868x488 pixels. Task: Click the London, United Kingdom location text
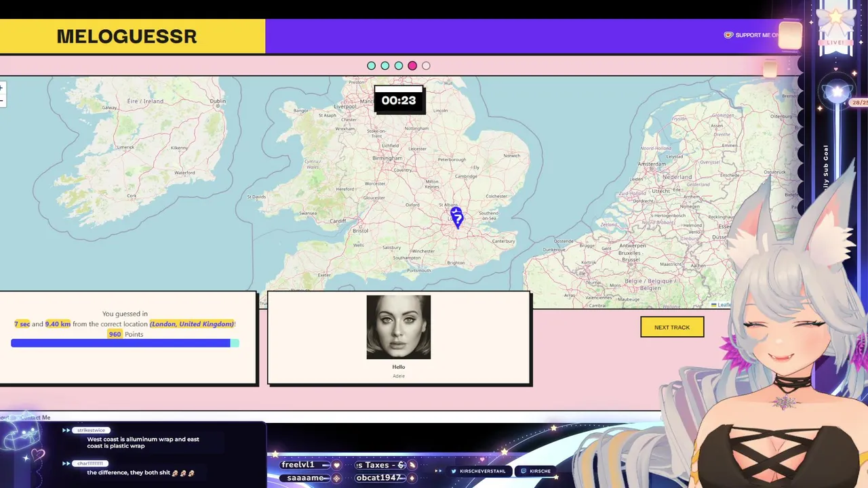(x=192, y=324)
